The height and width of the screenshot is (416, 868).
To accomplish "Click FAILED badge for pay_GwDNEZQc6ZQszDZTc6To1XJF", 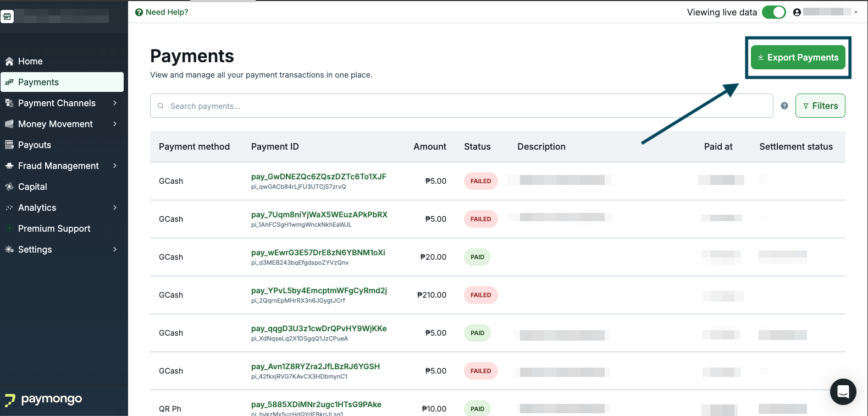I will pyautogui.click(x=481, y=181).
